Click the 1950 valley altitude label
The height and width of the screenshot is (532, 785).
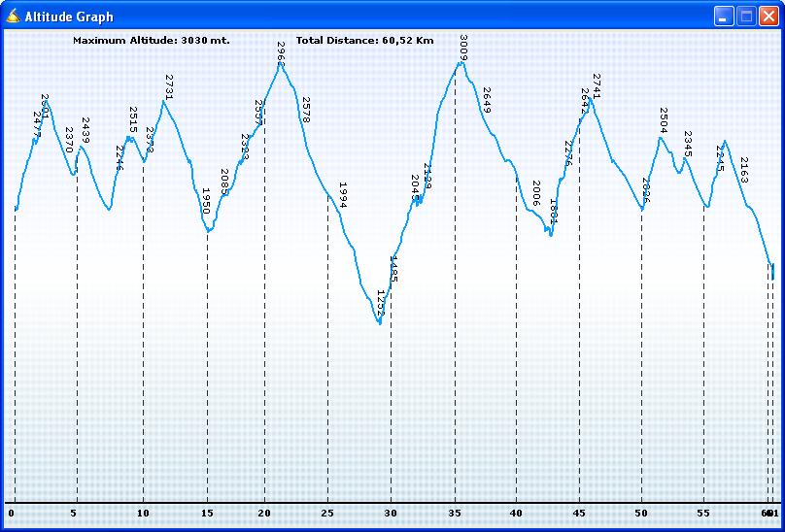pyautogui.click(x=206, y=201)
